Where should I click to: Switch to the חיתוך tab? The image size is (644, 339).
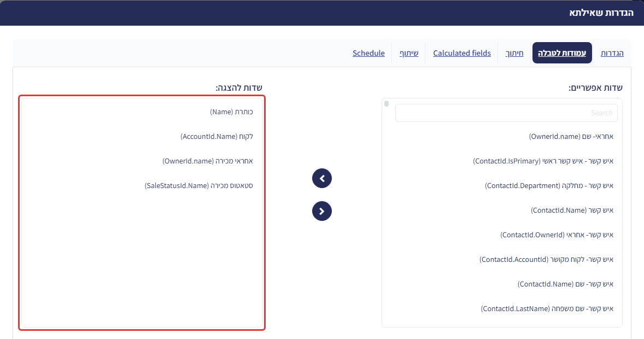[514, 53]
